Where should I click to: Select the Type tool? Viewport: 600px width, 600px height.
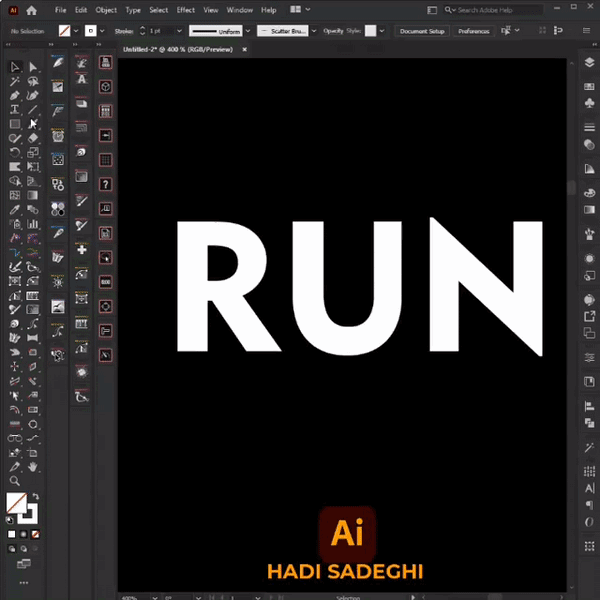point(15,109)
